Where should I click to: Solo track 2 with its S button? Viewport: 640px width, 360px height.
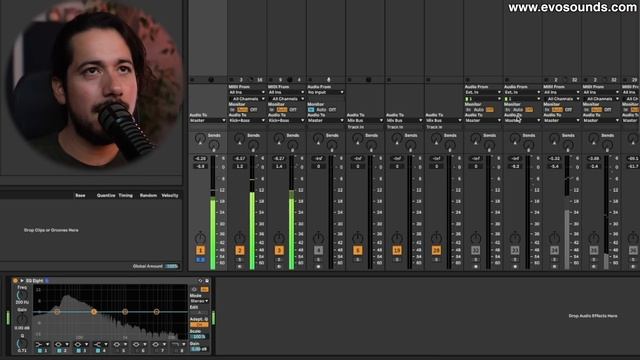(240, 260)
